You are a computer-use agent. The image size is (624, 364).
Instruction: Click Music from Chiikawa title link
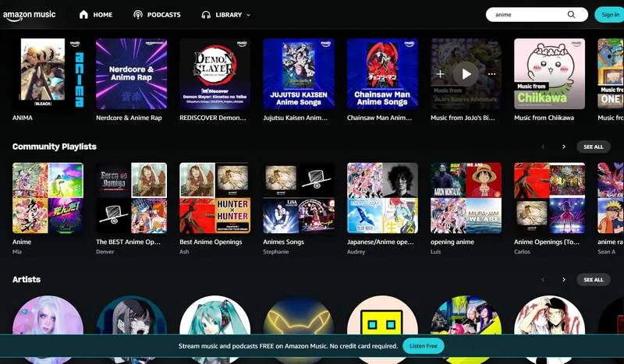pos(544,118)
